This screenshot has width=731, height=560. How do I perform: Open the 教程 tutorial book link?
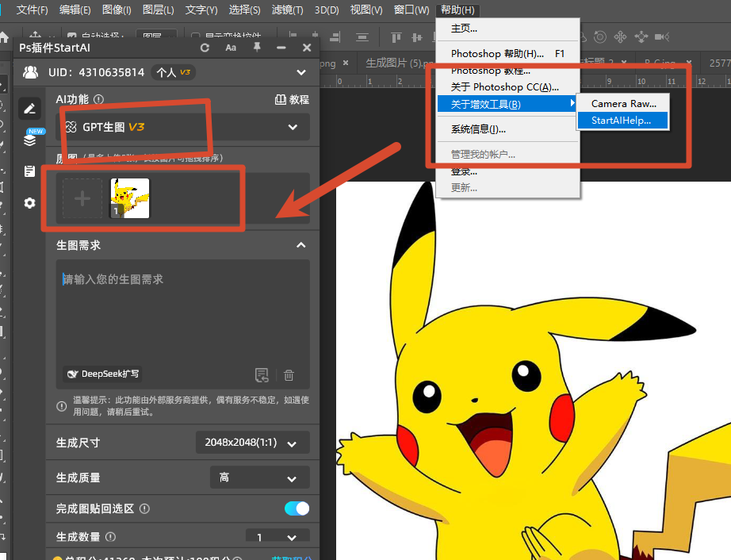(292, 99)
